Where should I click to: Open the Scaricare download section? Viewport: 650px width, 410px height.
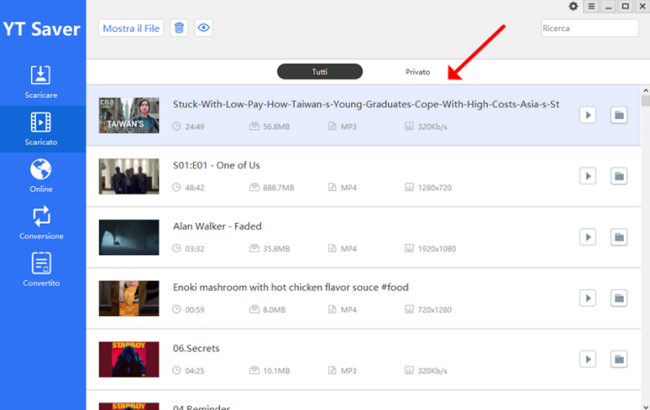41,82
